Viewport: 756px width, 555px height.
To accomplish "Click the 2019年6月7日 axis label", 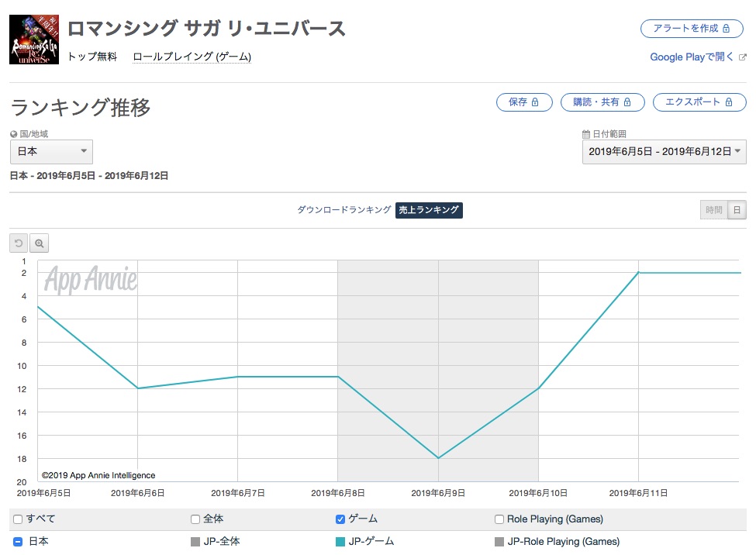I will 238,493.
